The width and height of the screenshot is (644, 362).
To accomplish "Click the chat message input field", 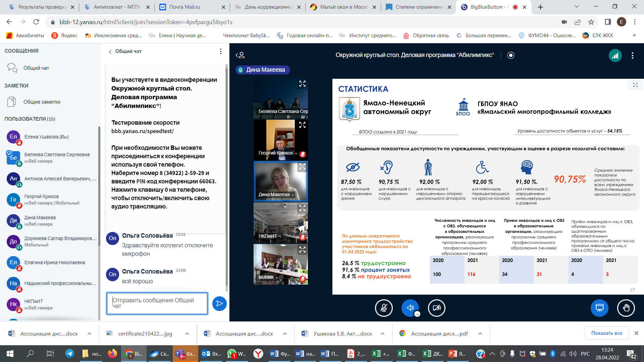I will click(x=157, y=303).
